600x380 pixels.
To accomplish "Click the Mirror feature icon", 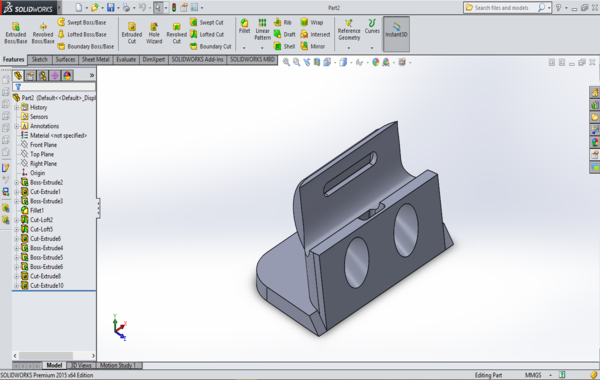I will coord(304,46).
